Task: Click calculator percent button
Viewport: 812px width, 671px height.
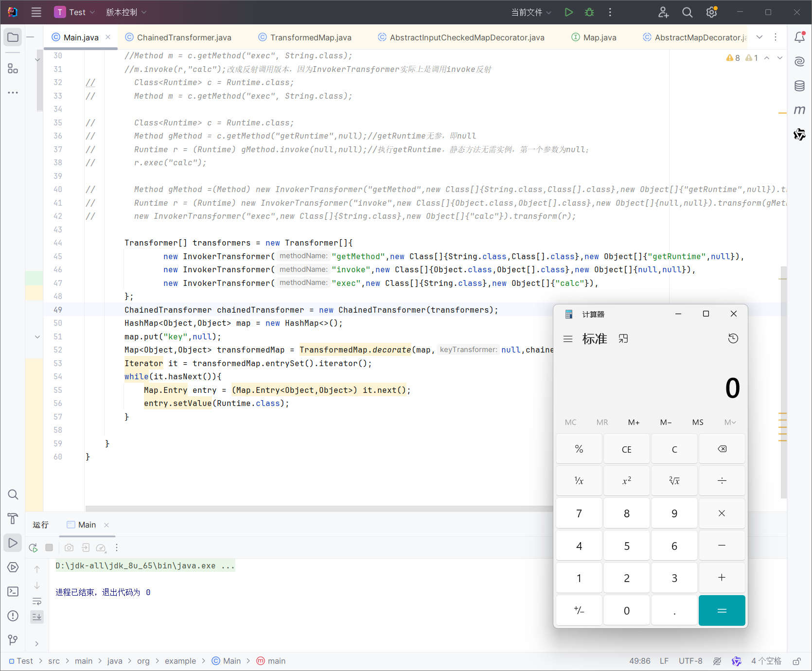Action: 579,449
